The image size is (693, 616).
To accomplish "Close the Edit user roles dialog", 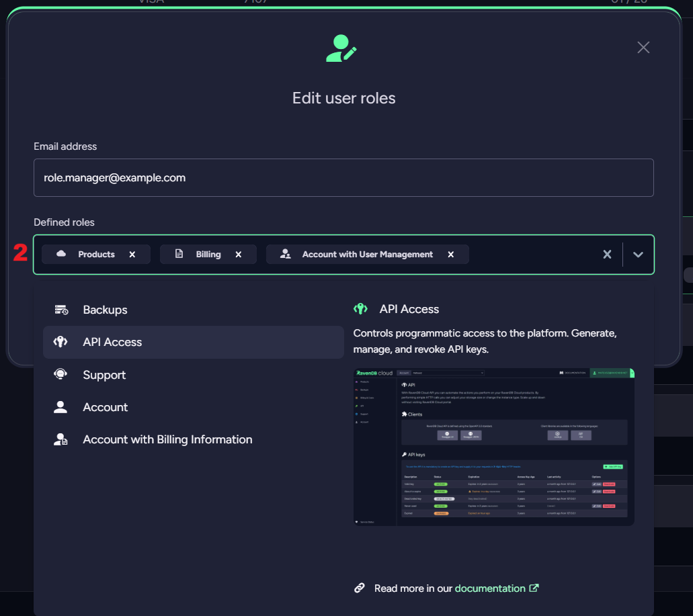I will click(x=643, y=47).
